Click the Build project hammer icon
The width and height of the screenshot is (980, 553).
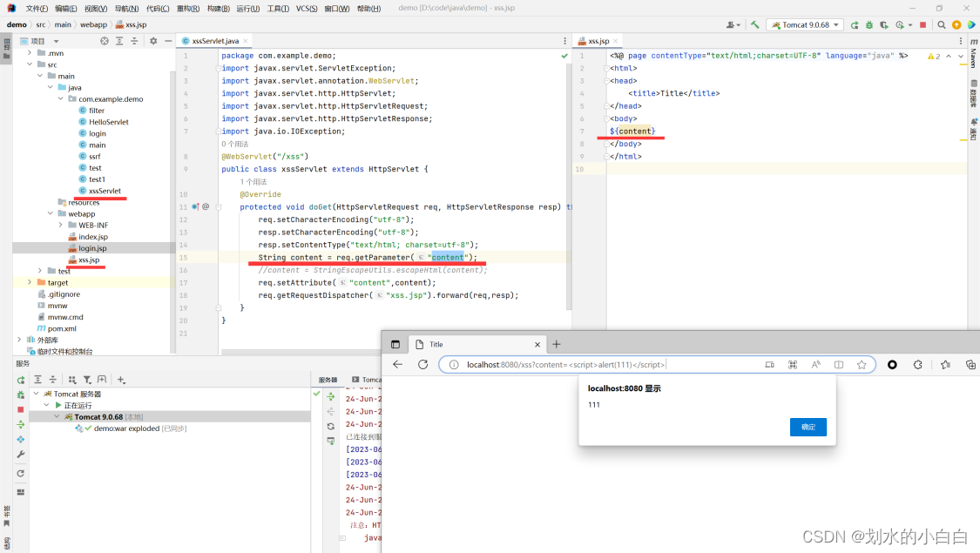755,24
